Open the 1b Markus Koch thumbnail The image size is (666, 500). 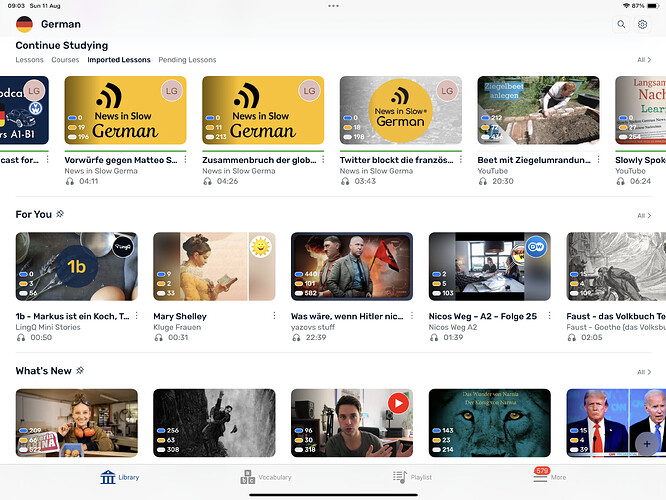click(x=76, y=266)
